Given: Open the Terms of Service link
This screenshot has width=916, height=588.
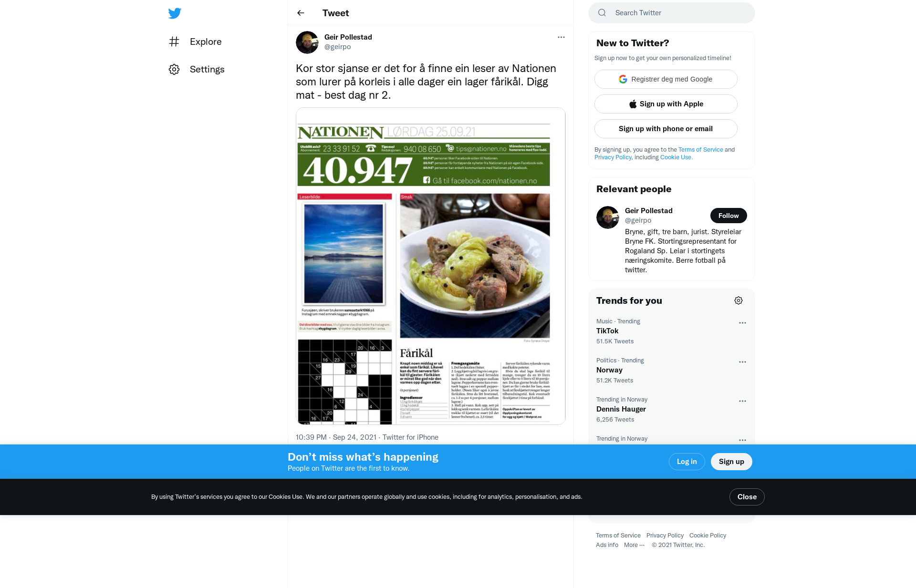Looking at the screenshot, I should 700,150.
